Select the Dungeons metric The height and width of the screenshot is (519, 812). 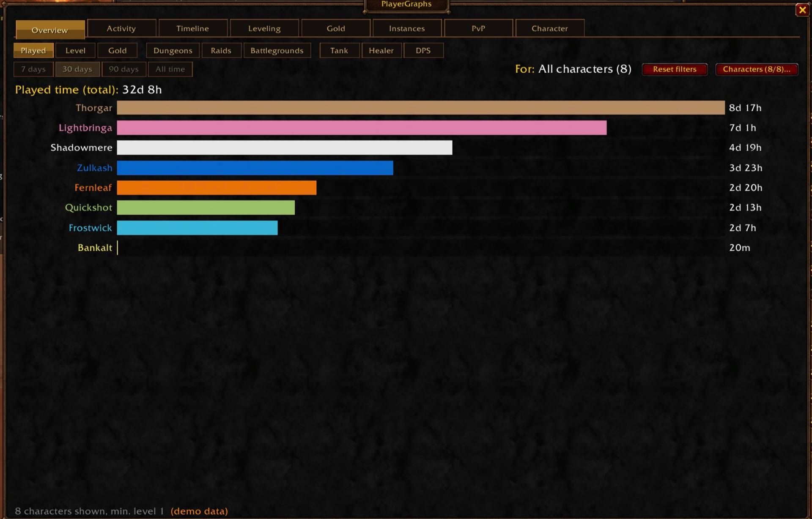[173, 50]
